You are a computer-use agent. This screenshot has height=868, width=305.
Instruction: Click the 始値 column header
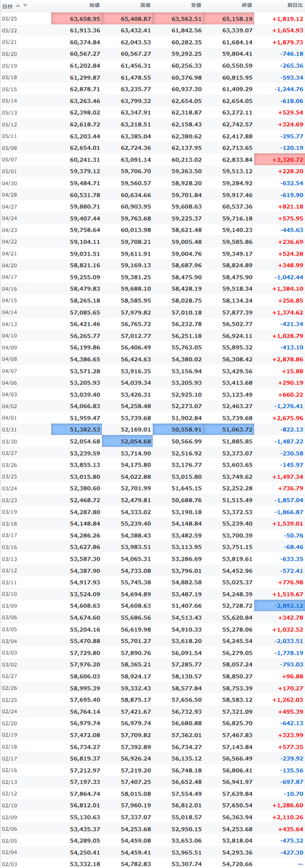tap(95, 6)
